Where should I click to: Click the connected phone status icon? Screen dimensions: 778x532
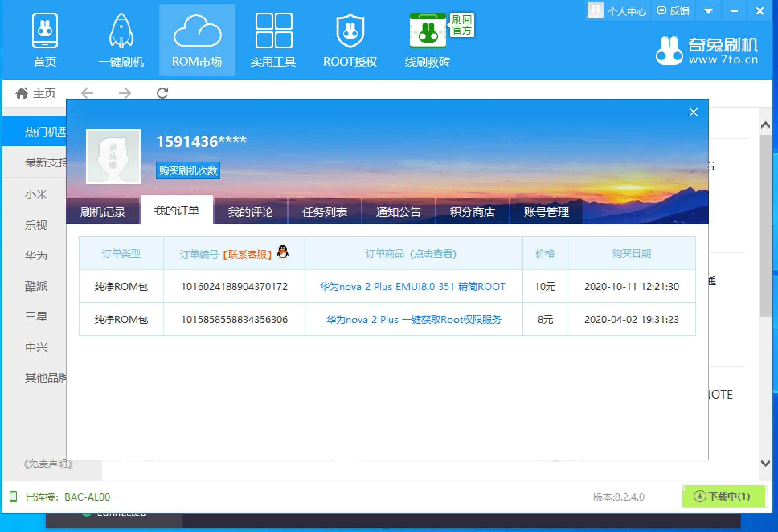[x=13, y=497]
